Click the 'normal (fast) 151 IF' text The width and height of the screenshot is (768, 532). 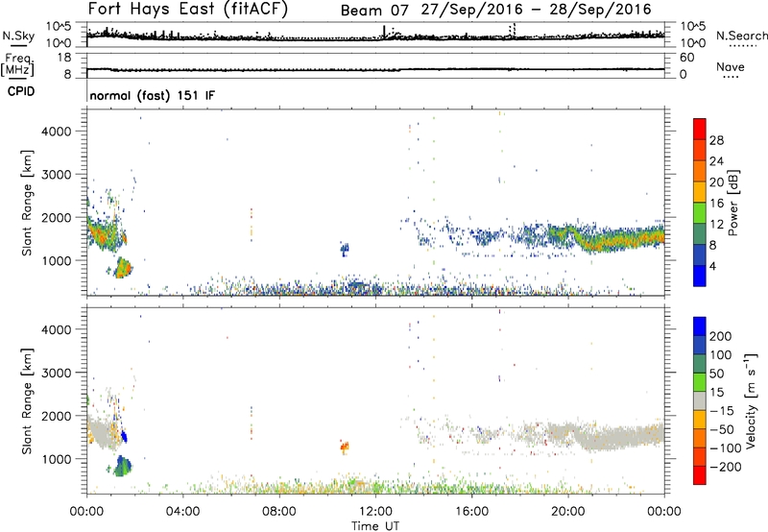[x=153, y=95]
